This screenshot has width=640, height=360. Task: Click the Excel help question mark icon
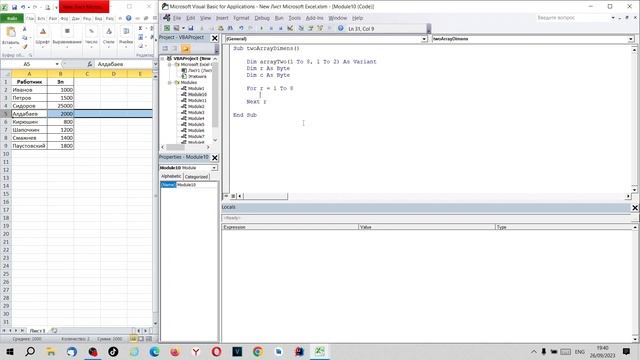[x=129, y=18]
